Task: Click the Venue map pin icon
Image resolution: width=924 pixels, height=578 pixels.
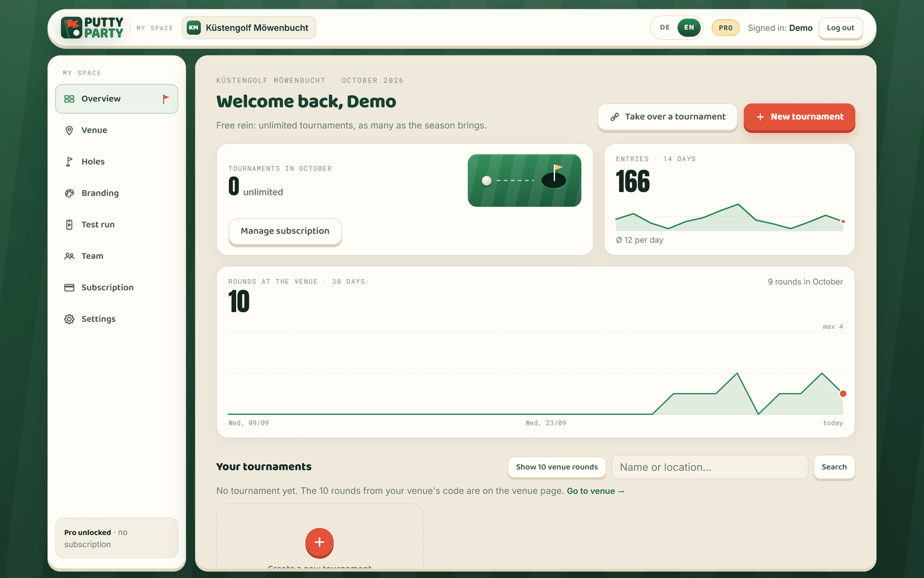Action: [x=69, y=131]
